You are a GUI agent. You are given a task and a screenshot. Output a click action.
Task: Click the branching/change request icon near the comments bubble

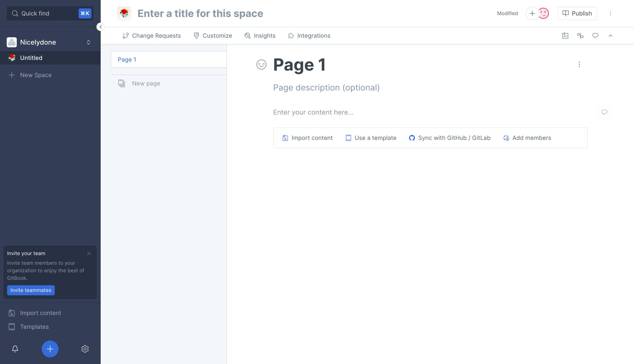580,36
